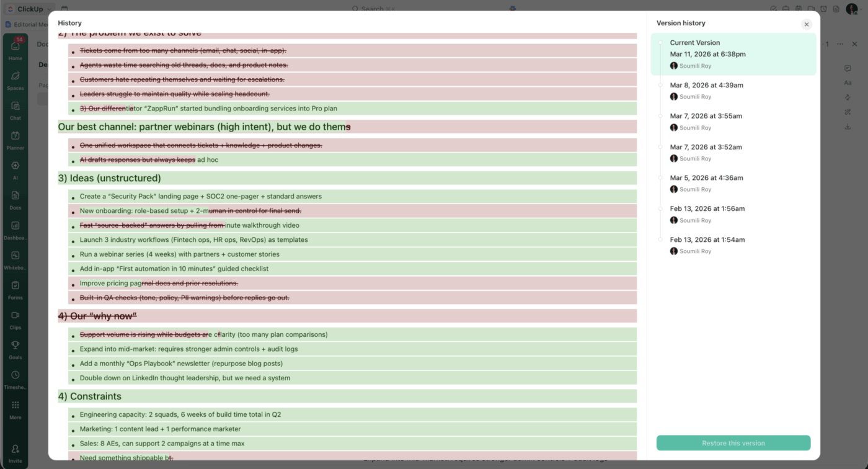Select the Clips icon in the sidebar
Viewport: 868px width, 469px height.
coord(15,319)
